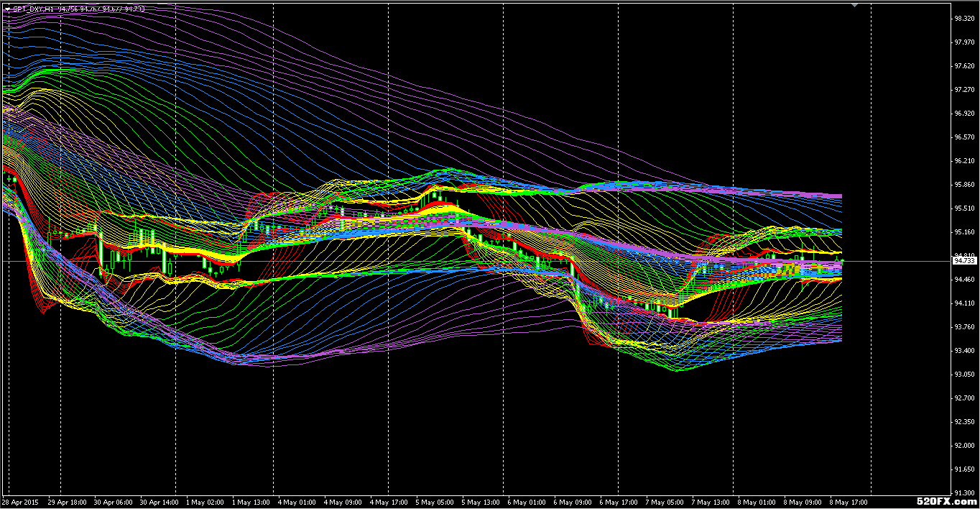The height and width of the screenshot is (509, 980).
Task: Click price level 91.650 on the axis
Action: point(965,469)
